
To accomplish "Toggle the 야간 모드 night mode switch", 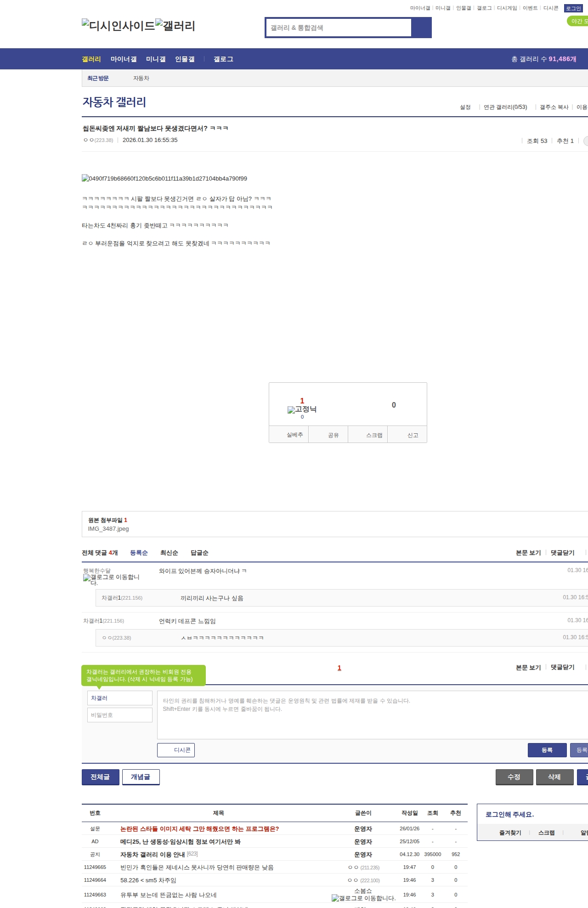I will point(578,21).
